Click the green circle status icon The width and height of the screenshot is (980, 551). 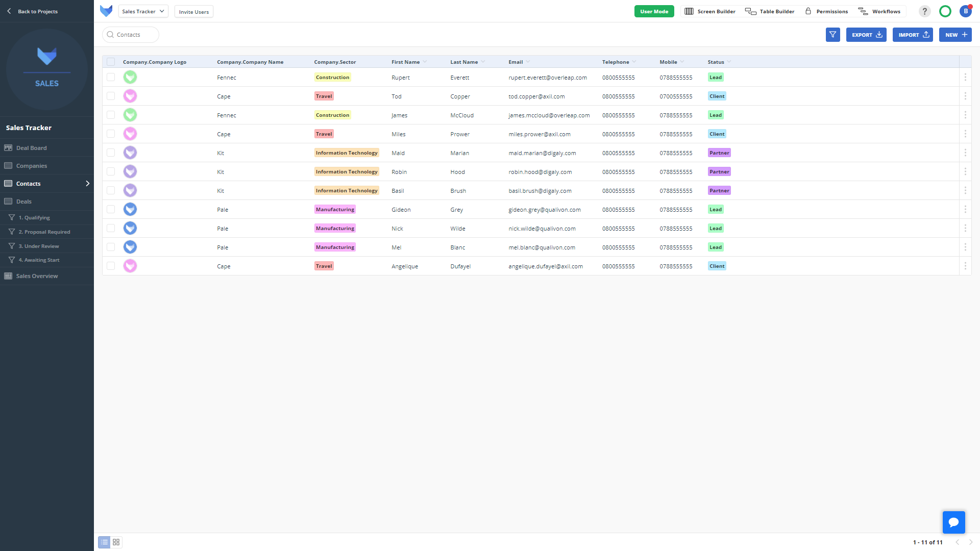coord(945,11)
